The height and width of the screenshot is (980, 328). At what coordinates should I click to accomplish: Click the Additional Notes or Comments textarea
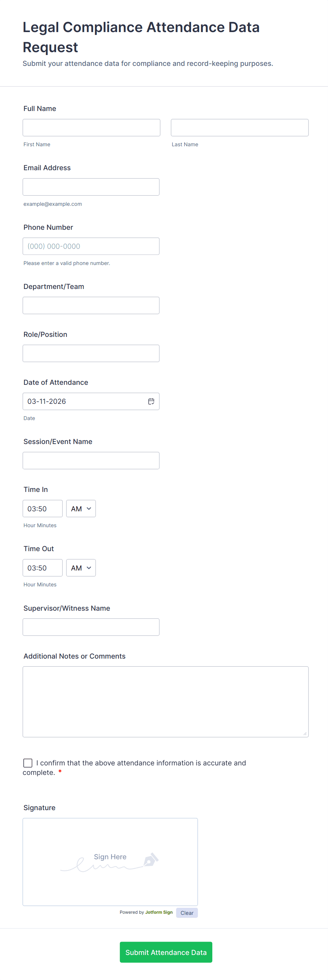[x=165, y=702]
